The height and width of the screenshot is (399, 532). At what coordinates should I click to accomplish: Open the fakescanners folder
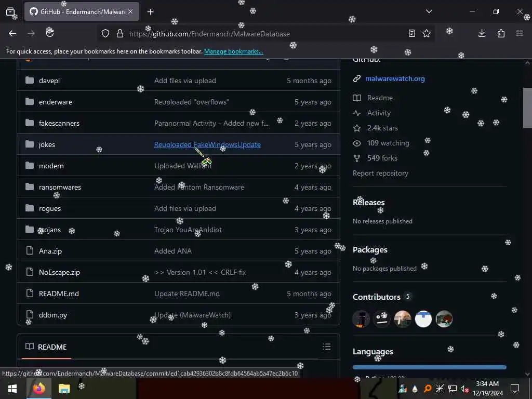pyautogui.click(x=59, y=124)
